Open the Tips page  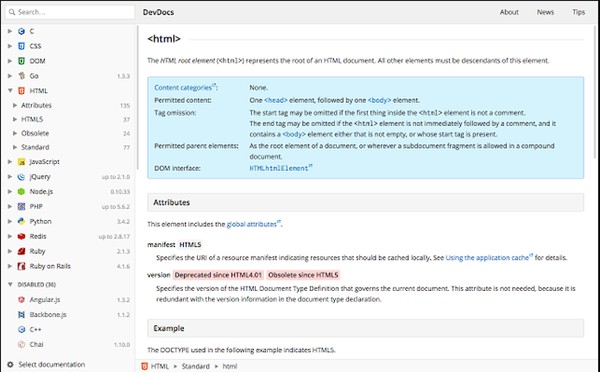click(579, 12)
